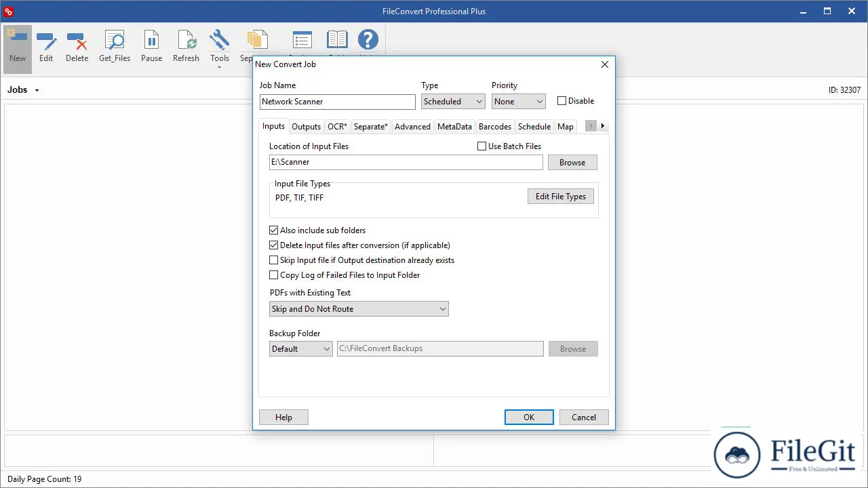Click the greyed Browse button for Backup Folder
The height and width of the screenshot is (488, 868).
573,349
